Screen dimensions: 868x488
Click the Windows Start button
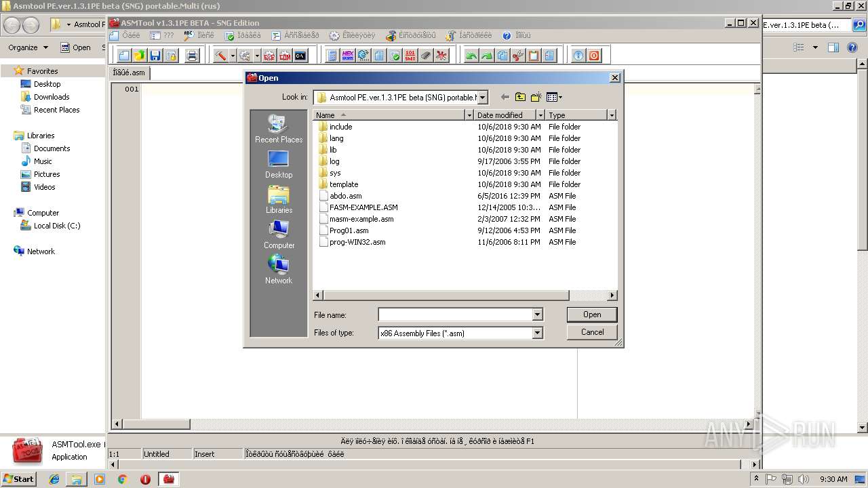(x=18, y=479)
